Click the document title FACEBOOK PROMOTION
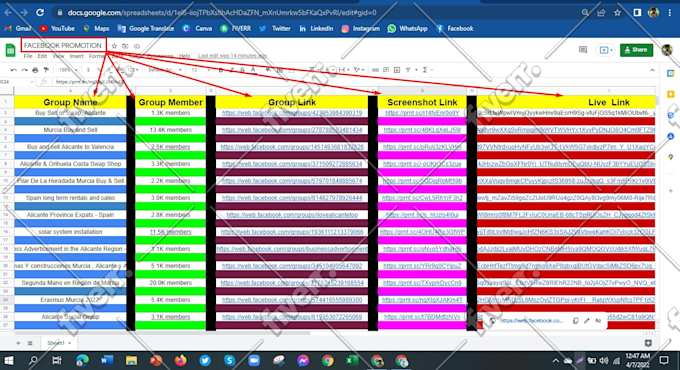 click(63, 46)
